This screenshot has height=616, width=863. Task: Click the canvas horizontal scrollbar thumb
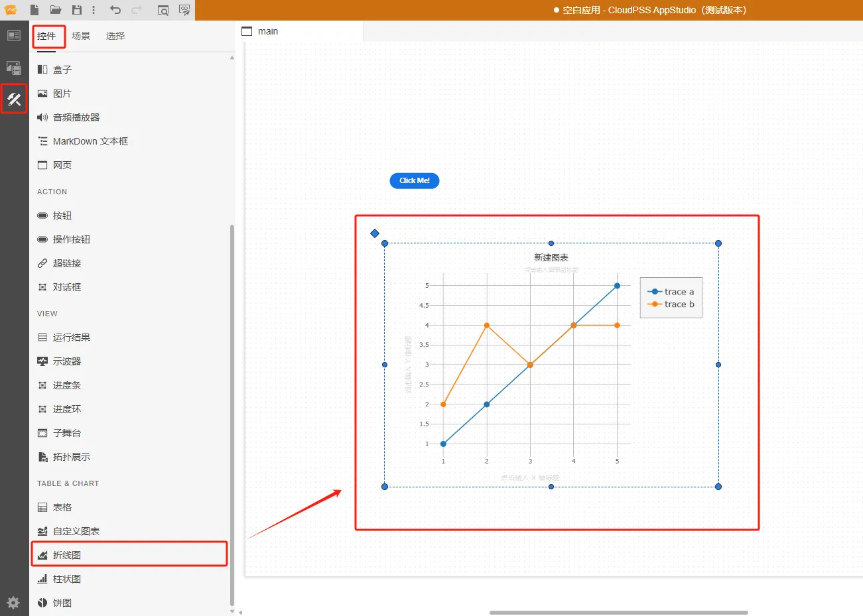[619, 613]
